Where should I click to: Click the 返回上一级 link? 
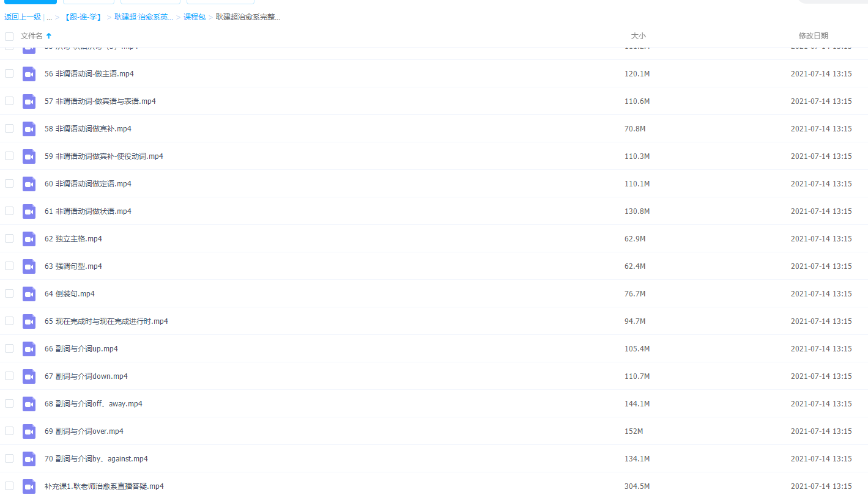pyautogui.click(x=23, y=17)
